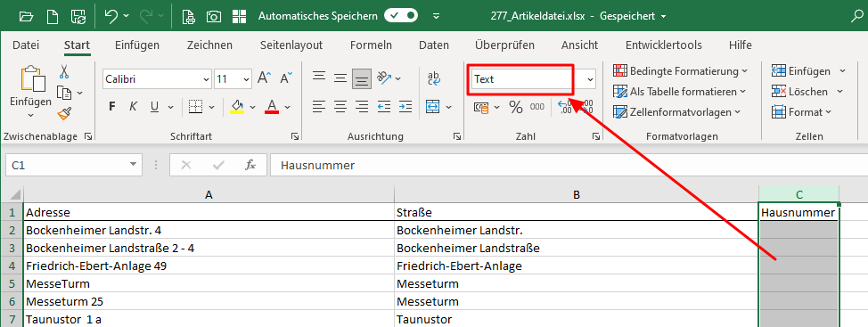
Task: Decrease font size with small A
Action: coord(286,78)
